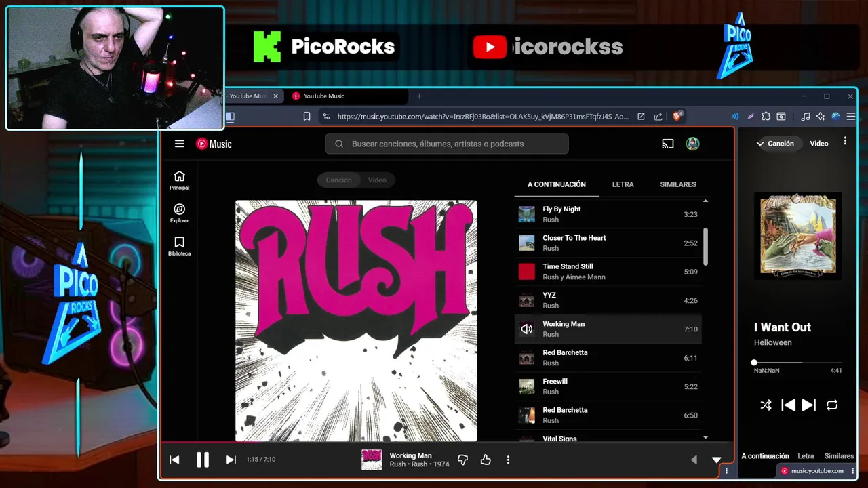Expand the Canción chevron in mini player

click(760, 144)
